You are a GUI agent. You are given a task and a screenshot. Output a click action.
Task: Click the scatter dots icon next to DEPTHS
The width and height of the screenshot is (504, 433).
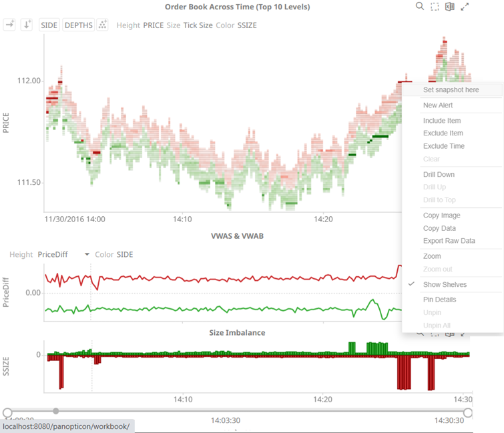[103, 25]
